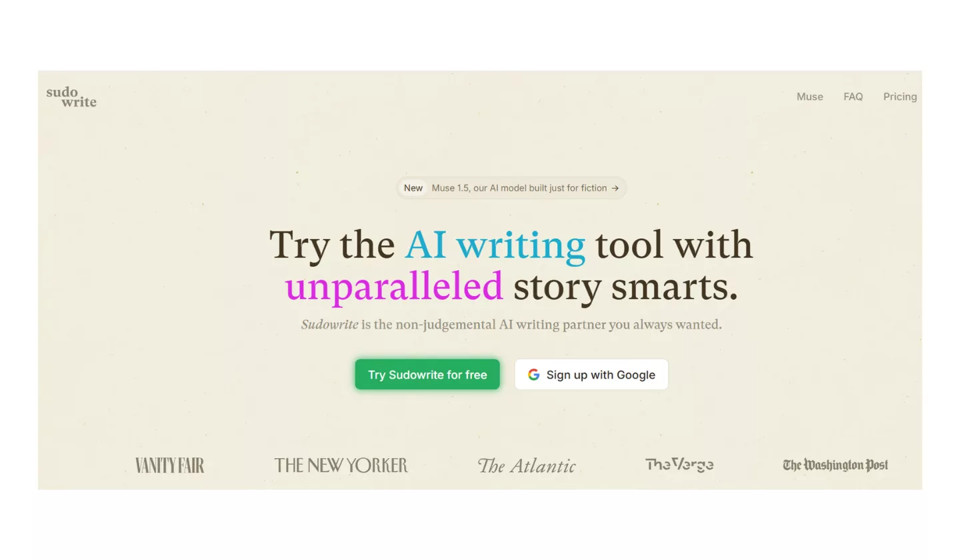The width and height of the screenshot is (960, 560).
Task: Select The Washington Post logo
Action: pyautogui.click(x=835, y=465)
